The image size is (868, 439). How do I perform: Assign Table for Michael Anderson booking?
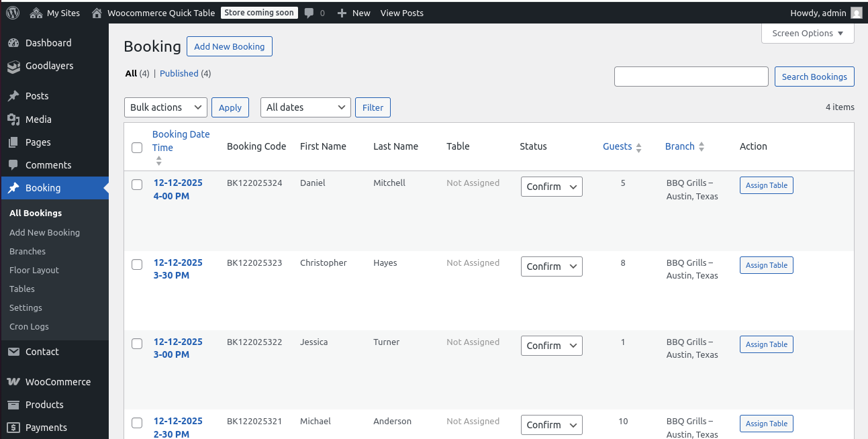coord(766,424)
